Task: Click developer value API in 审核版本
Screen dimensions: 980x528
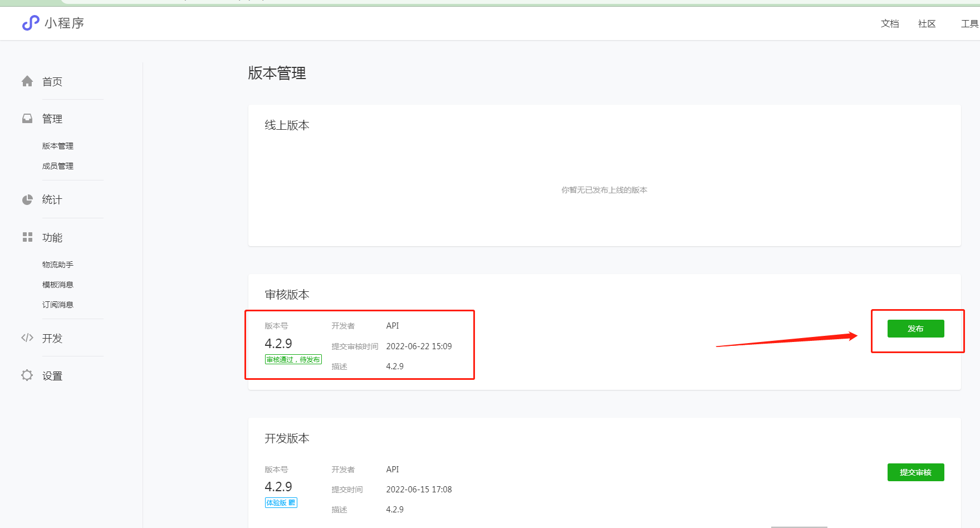Action: point(393,326)
